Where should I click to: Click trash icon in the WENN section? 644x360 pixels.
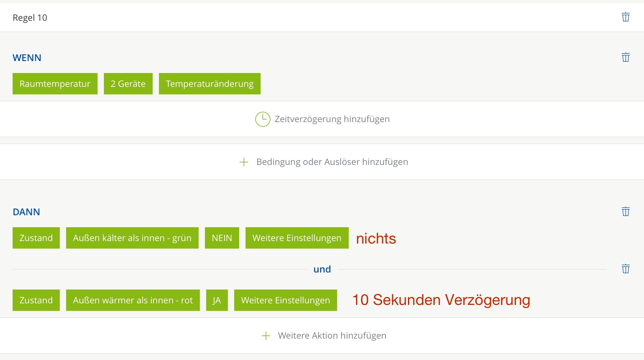pyautogui.click(x=625, y=57)
